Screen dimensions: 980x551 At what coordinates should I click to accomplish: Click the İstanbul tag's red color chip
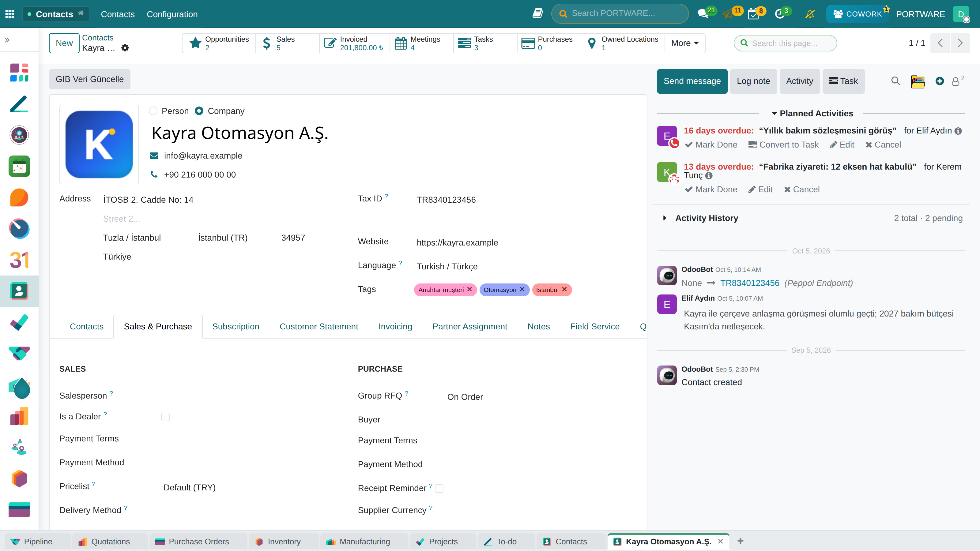[x=552, y=289]
